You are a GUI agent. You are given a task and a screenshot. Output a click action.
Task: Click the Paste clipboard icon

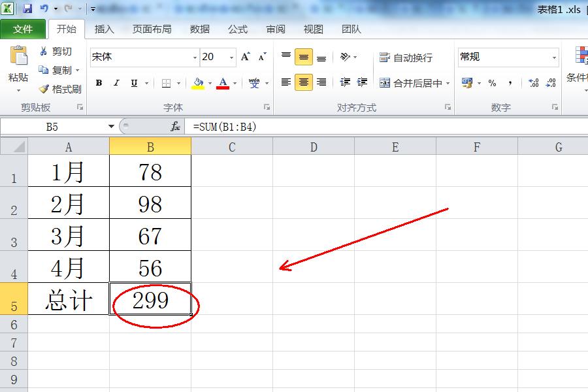(18, 56)
